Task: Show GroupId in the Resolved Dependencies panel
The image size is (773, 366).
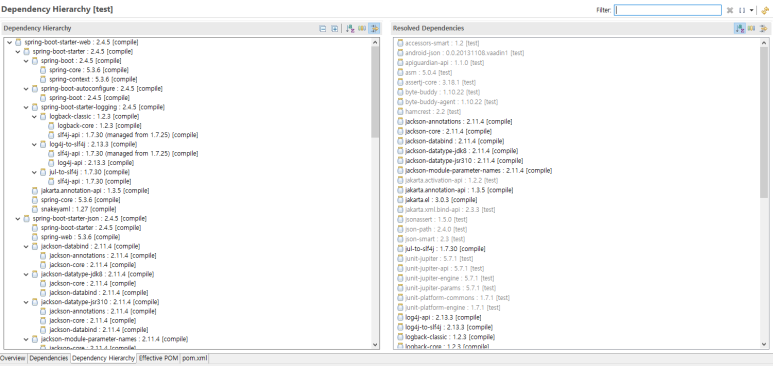Action: coord(751,29)
